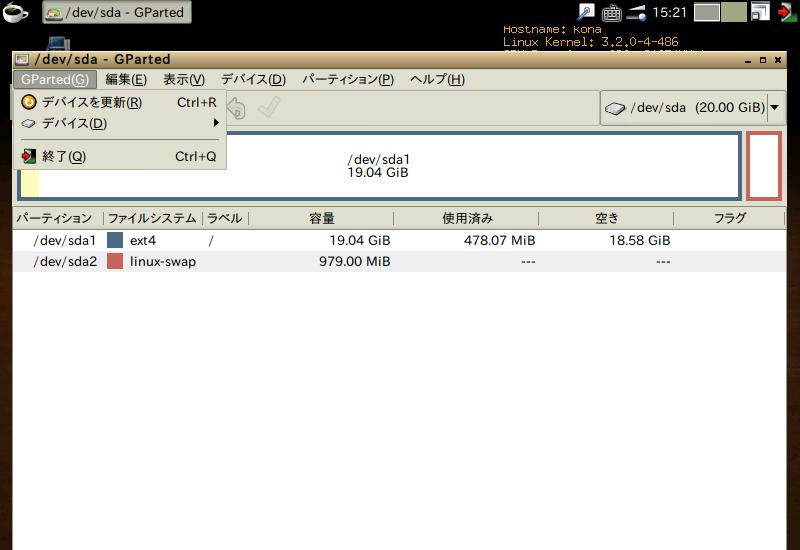Viewport: 800px width, 550px height.
Task: Click the 19.04 GiB size cell
Action: 360,240
